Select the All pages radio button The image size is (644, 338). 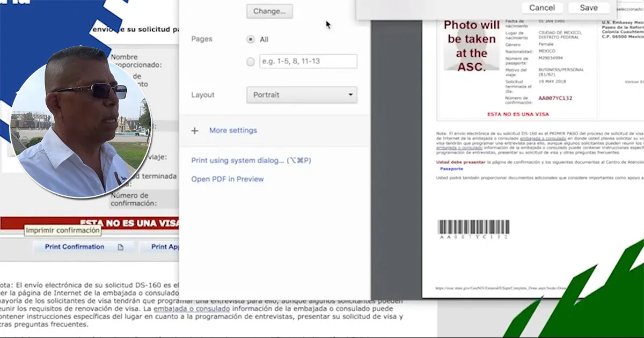click(250, 39)
